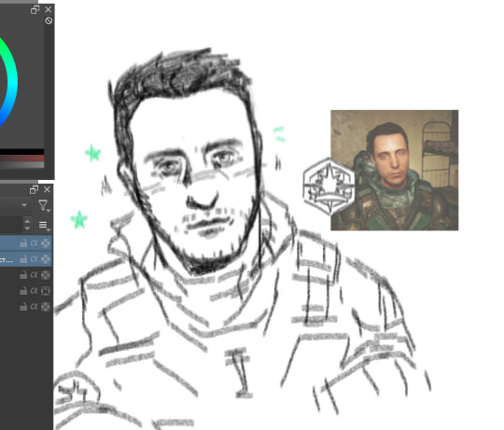
Task: Click the black shade selector bar
Action: point(21,152)
